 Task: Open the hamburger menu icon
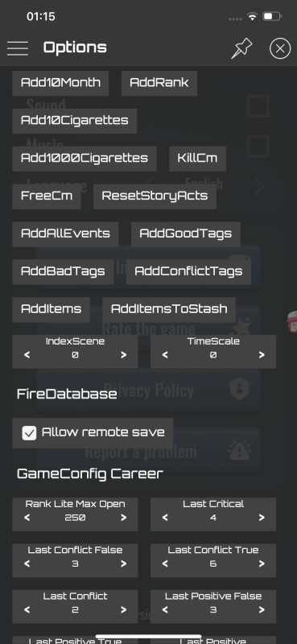point(18,48)
